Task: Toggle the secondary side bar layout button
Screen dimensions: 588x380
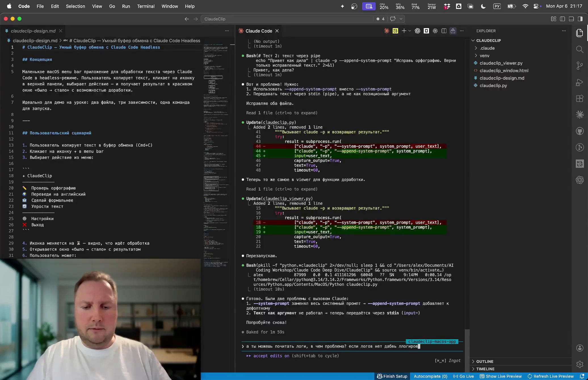Action: [x=580, y=19]
